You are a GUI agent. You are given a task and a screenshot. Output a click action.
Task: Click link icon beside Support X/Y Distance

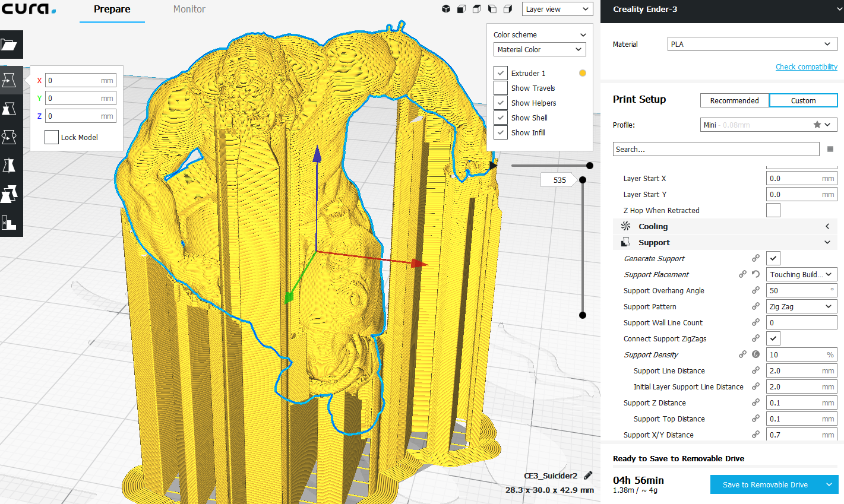point(756,435)
